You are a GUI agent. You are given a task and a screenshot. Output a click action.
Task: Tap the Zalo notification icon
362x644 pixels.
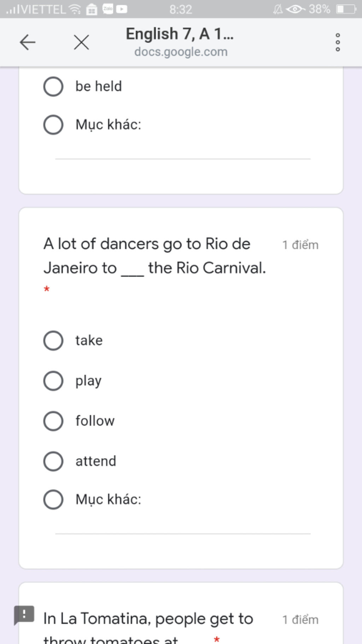[108, 9]
